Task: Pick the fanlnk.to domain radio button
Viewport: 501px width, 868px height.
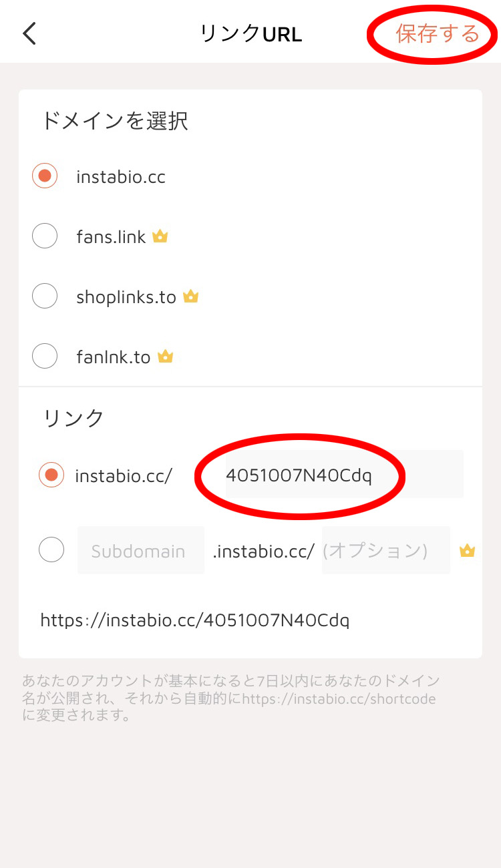Action: pos(45,356)
